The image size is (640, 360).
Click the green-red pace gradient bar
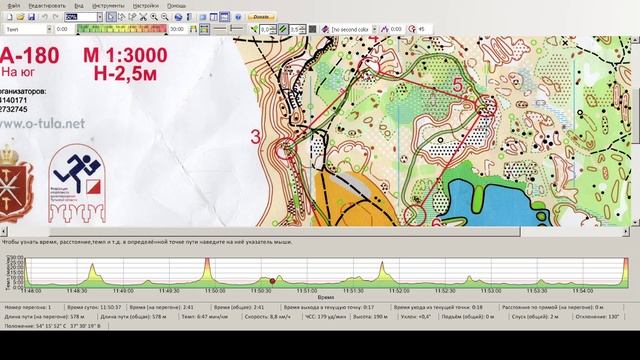(122, 29)
